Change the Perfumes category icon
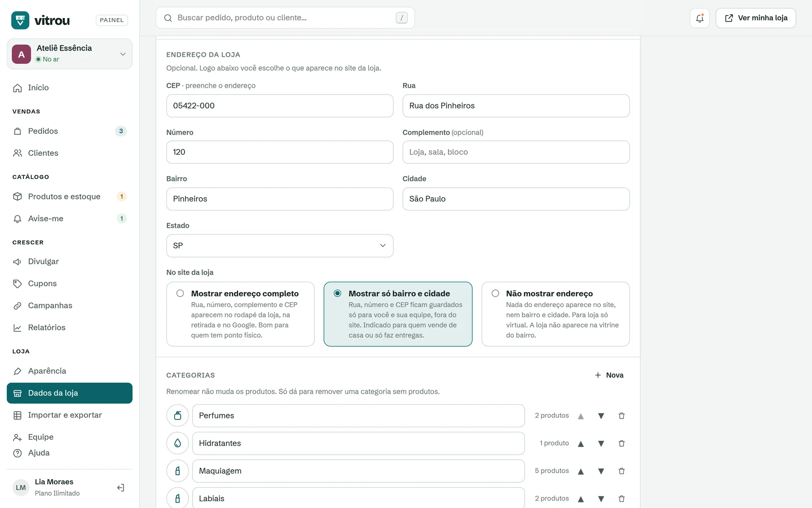Screen dimensions: 812x508 click(x=178, y=415)
